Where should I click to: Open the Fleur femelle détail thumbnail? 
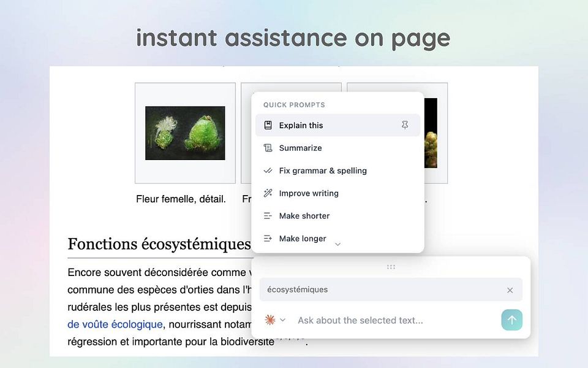pyautogui.click(x=185, y=133)
